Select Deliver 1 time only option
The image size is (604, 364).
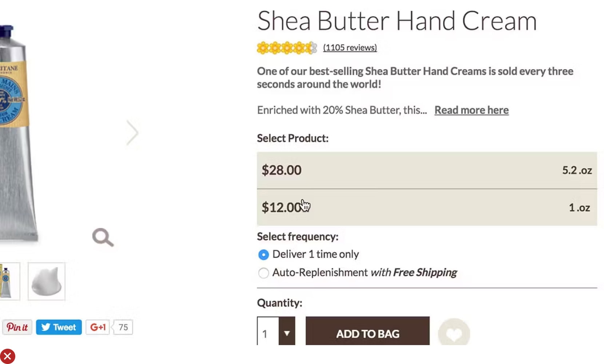pos(263,255)
